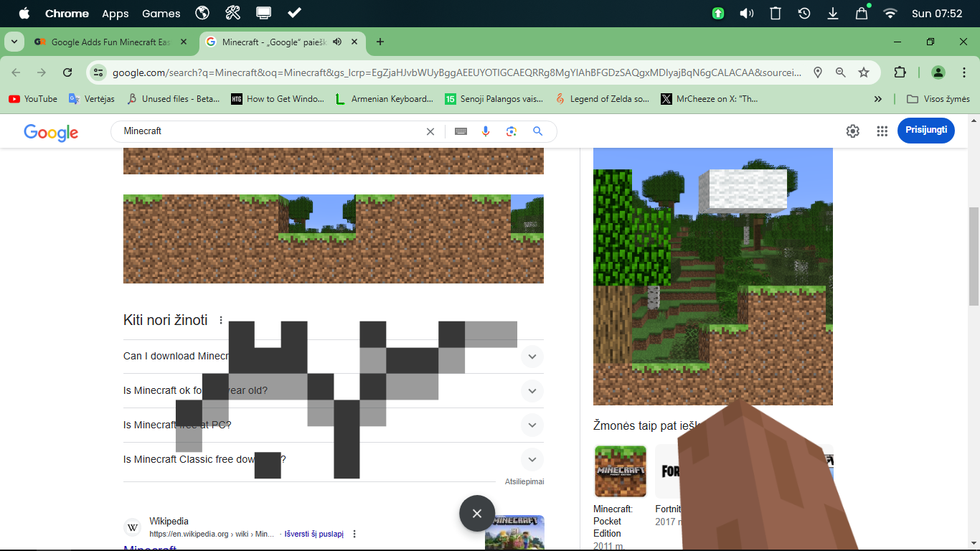Open Chrome extensions puzzle icon
The height and width of the screenshot is (551, 980).
900,72
